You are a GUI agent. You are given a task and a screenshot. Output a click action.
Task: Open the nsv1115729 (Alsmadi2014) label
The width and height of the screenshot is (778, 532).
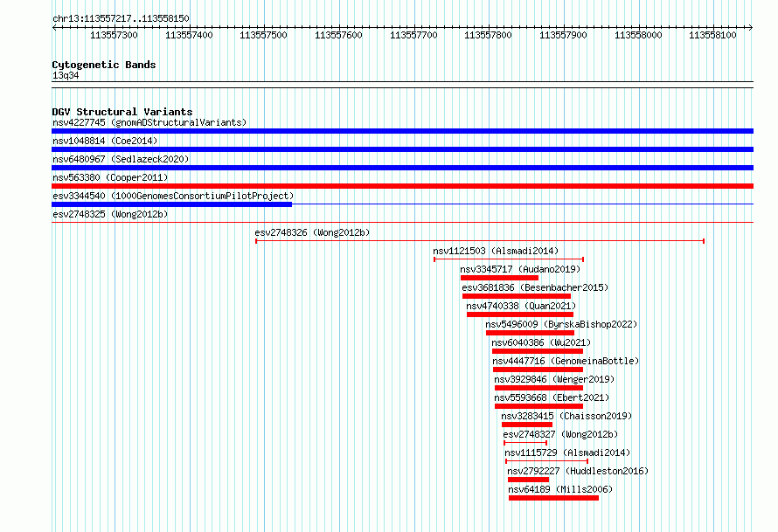point(567,453)
